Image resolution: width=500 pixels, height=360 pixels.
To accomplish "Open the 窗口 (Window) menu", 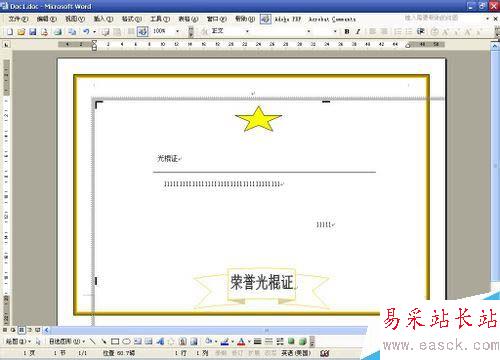I will (217, 19).
